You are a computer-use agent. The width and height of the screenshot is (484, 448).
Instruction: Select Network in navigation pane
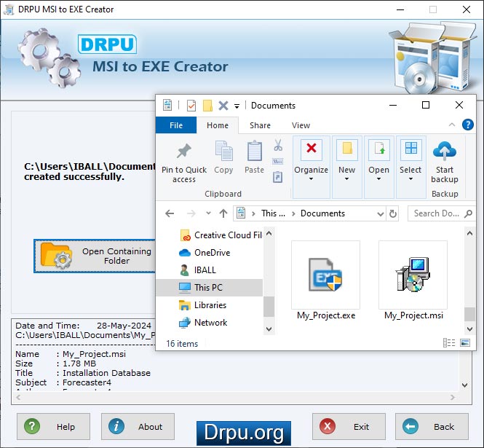[203, 323]
